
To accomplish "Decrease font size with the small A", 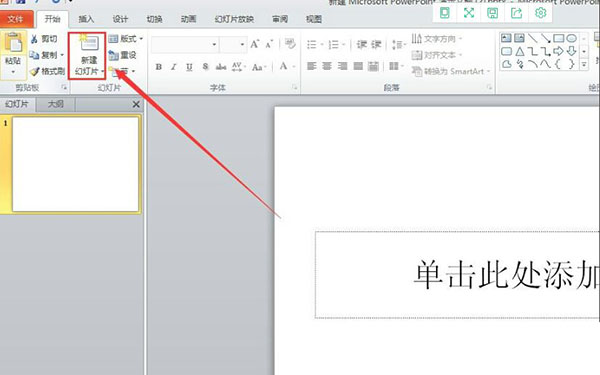I will [269, 44].
